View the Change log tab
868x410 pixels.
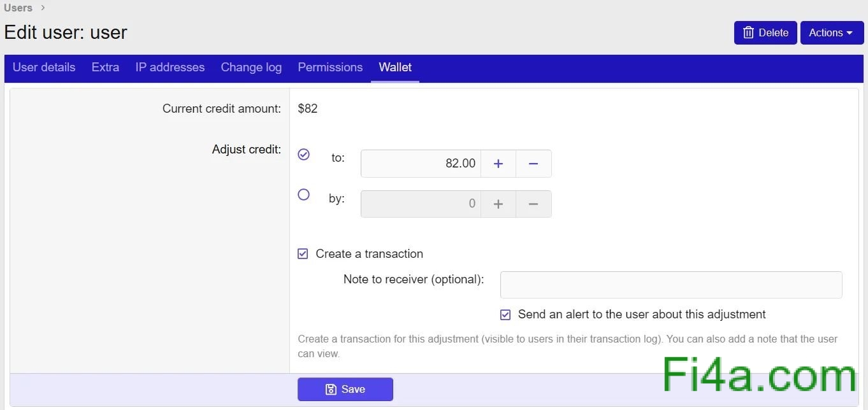[251, 67]
